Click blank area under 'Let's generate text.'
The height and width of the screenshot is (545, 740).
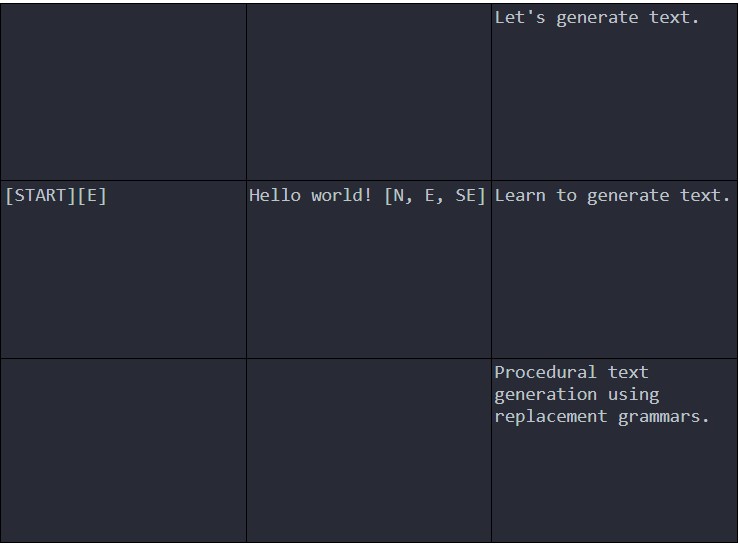click(614, 104)
